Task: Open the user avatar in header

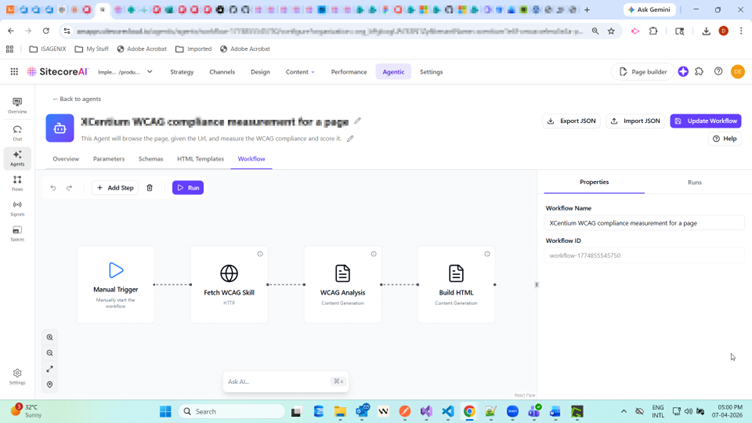Action: point(738,71)
